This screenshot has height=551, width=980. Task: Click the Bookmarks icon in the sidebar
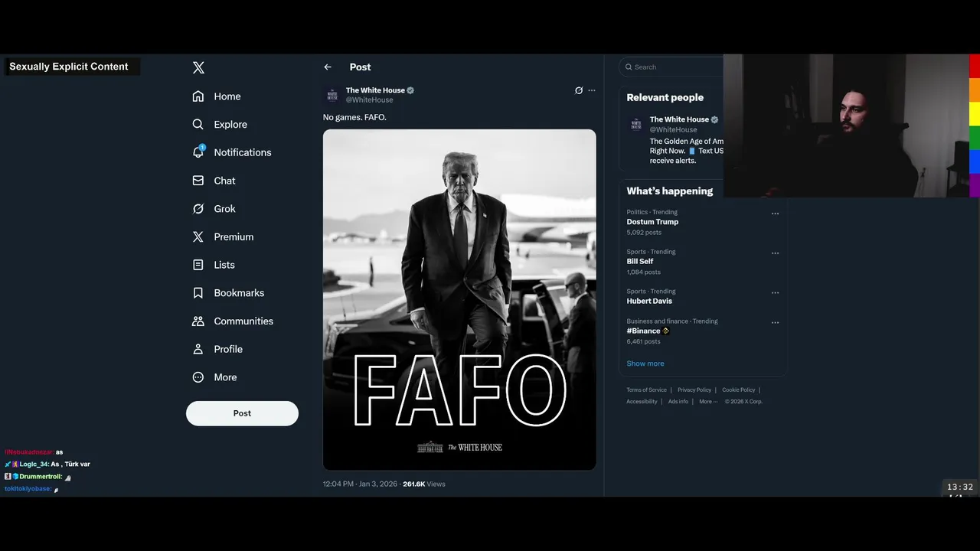point(198,293)
